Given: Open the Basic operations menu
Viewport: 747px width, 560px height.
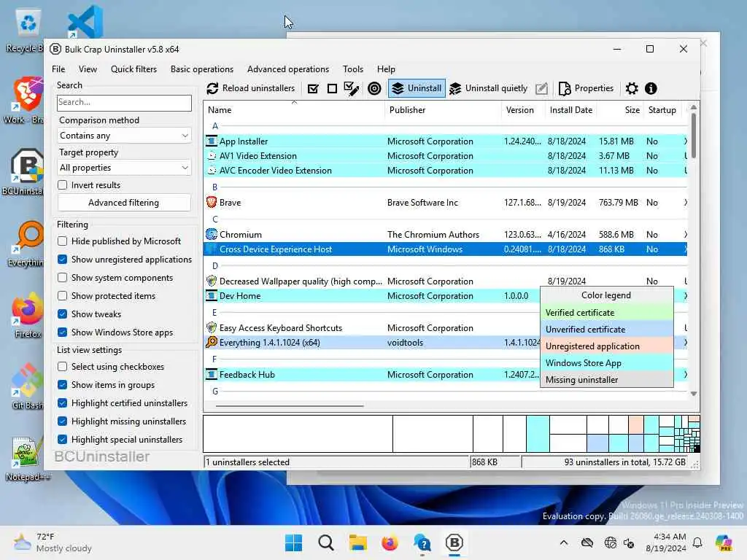Looking at the screenshot, I should [202, 69].
